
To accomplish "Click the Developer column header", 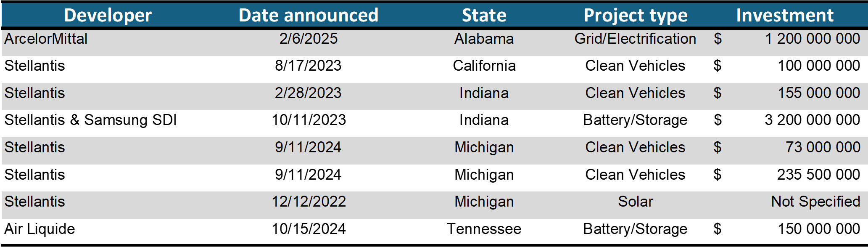I will (108, 15).
